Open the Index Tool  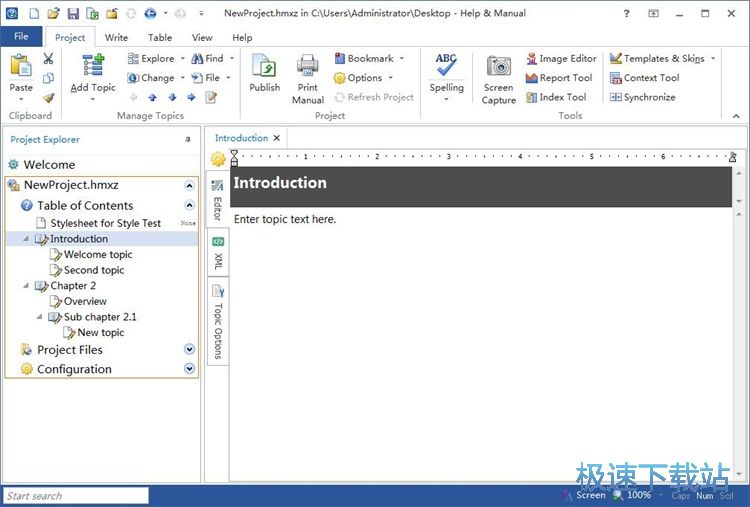pyautogui.click(x=556, y=97)
